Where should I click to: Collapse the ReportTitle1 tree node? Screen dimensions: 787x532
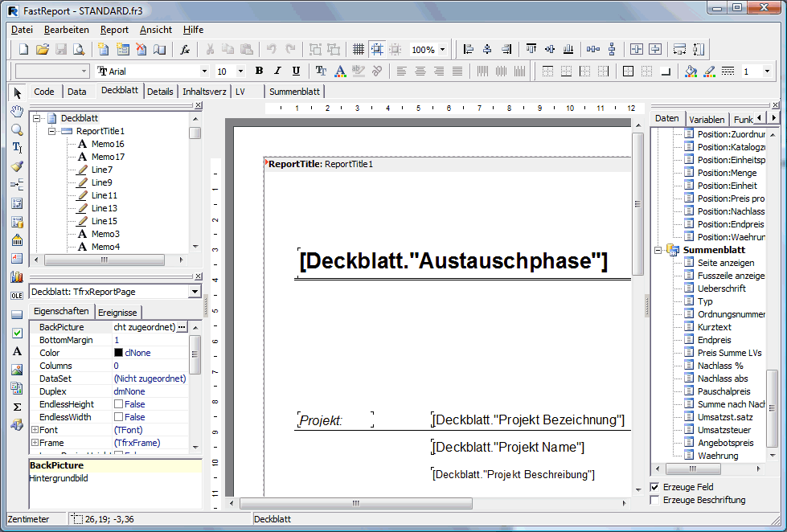coord(51,131)
